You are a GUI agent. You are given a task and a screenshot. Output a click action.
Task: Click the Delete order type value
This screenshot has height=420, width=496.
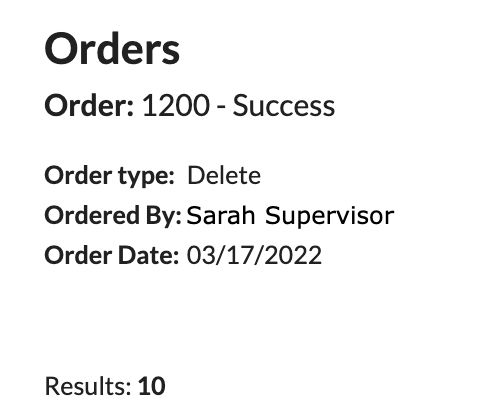click(x=224, y=175)
